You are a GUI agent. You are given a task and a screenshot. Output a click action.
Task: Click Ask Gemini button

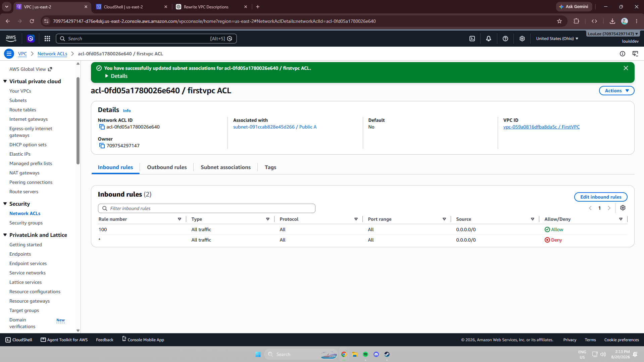pos(574,7)
